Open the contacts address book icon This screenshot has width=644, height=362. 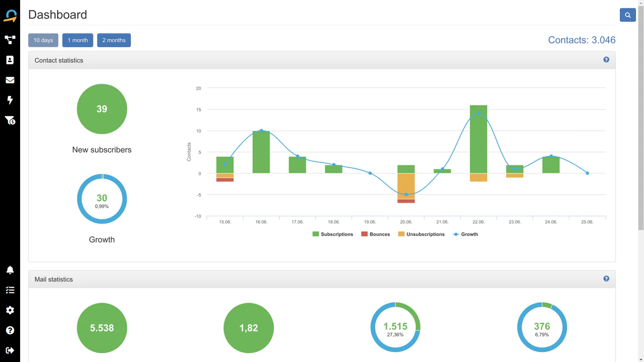click(x=10, y=60)
